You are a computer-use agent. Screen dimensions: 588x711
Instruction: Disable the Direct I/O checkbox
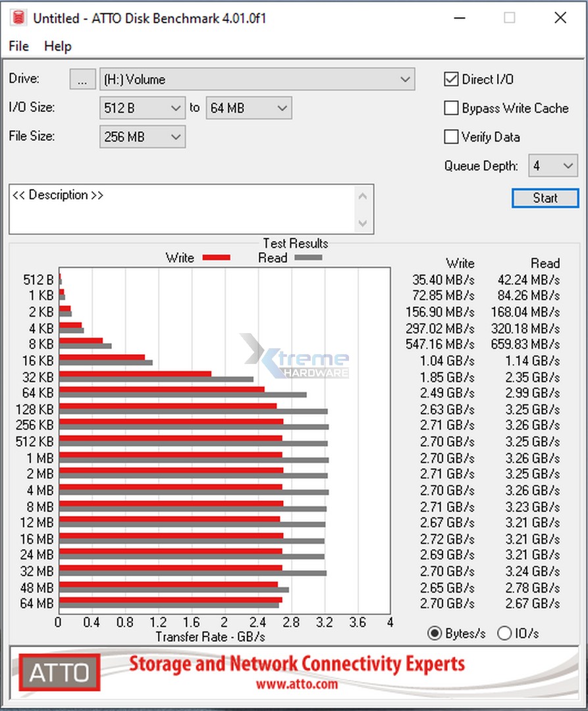coord(451,80)
